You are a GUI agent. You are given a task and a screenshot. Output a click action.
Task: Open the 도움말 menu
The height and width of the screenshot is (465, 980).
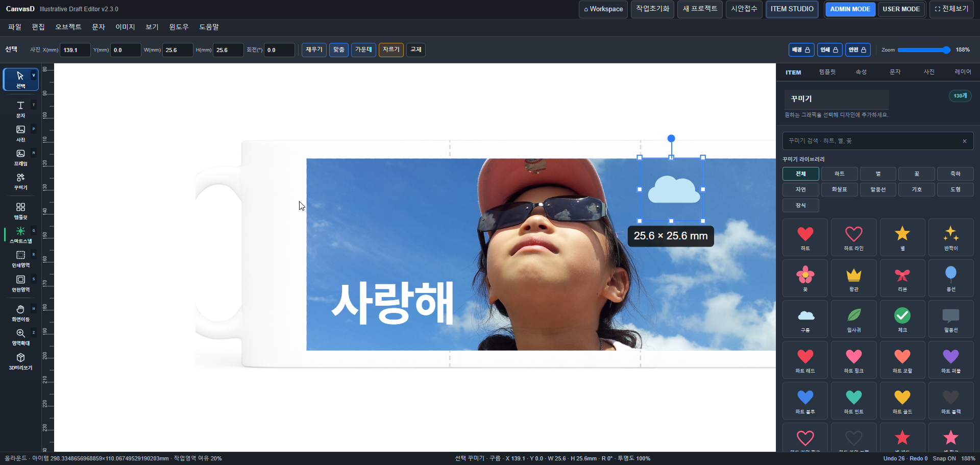pos(209,27)
